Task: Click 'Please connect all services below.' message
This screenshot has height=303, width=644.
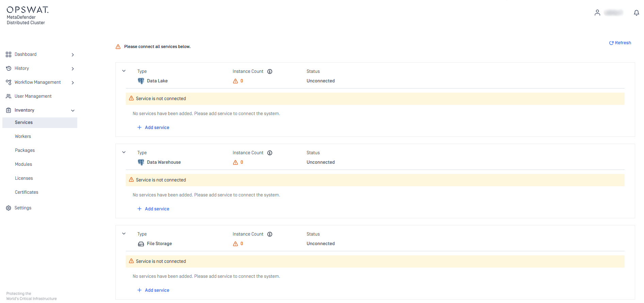Action: [x=157, y=47]
